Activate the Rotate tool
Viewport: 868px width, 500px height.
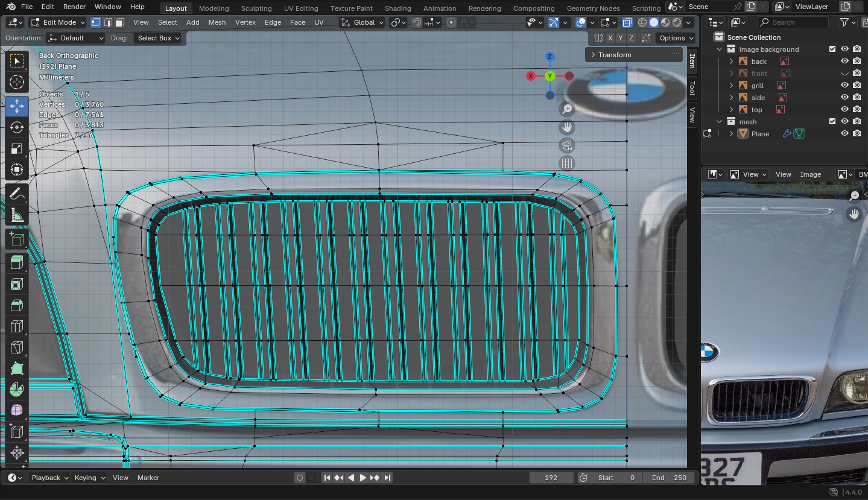click(x=17, y=127)
